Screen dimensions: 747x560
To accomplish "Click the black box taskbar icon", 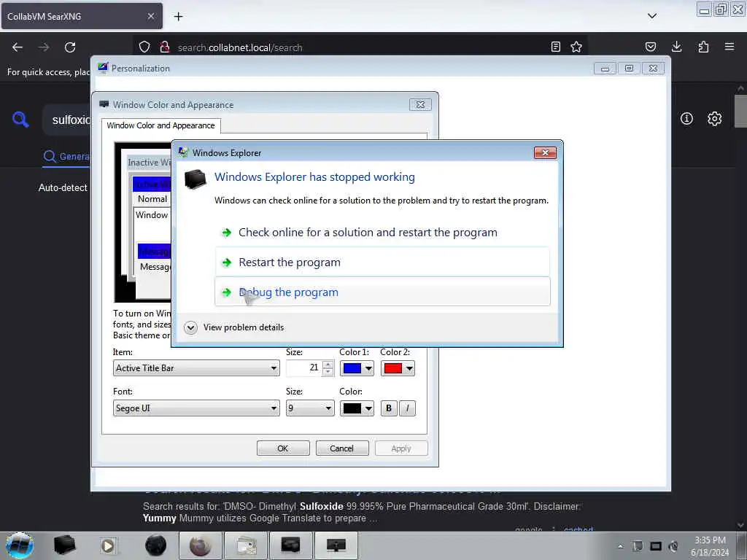I will coord(64,545).
